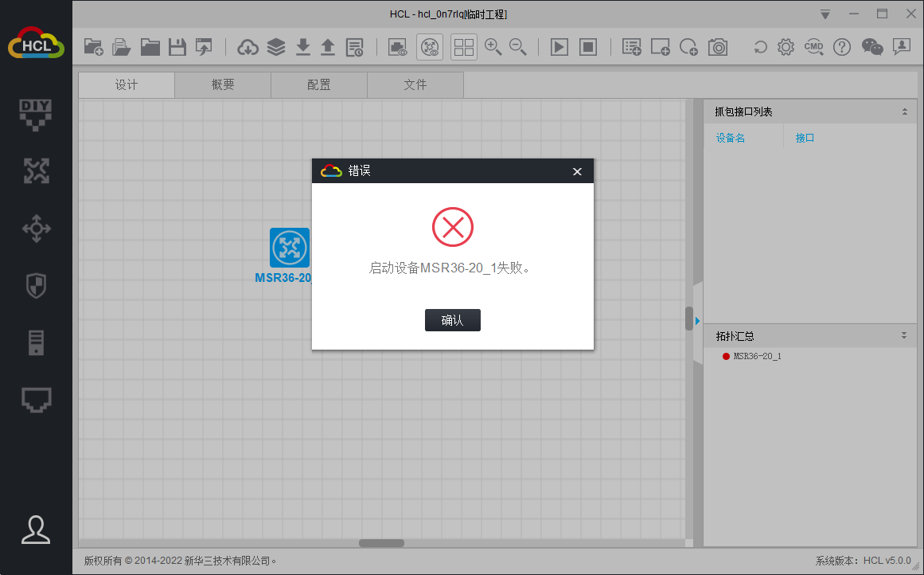Toggle the grid display button
This screenshot has width=924, height=575.
(464, 47)
